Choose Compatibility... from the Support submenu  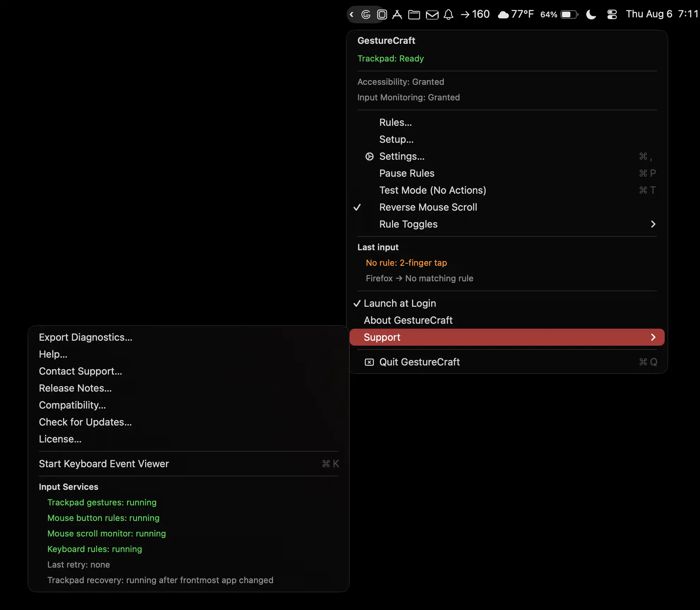point(189,405)
